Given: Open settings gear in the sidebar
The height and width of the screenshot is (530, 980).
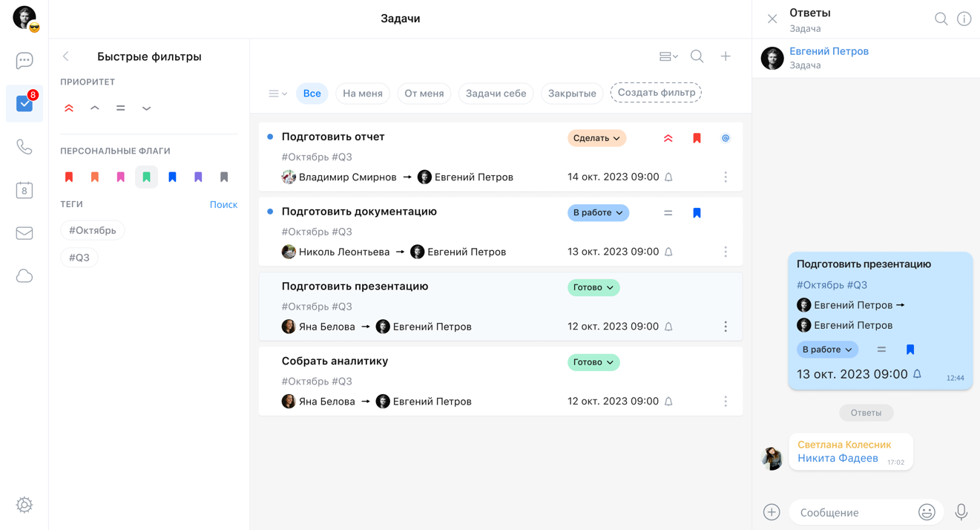Looking at the screenshot, I should point(24,505).
